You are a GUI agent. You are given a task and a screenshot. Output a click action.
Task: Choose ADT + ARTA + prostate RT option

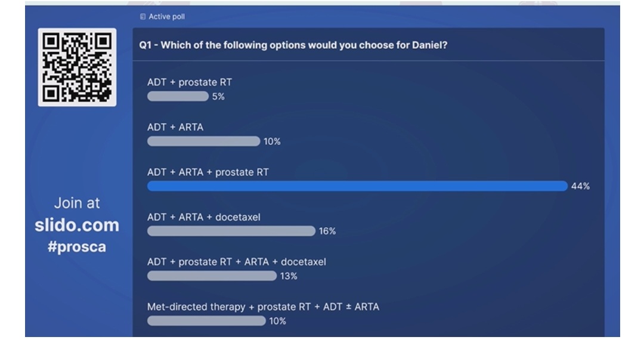208,172
